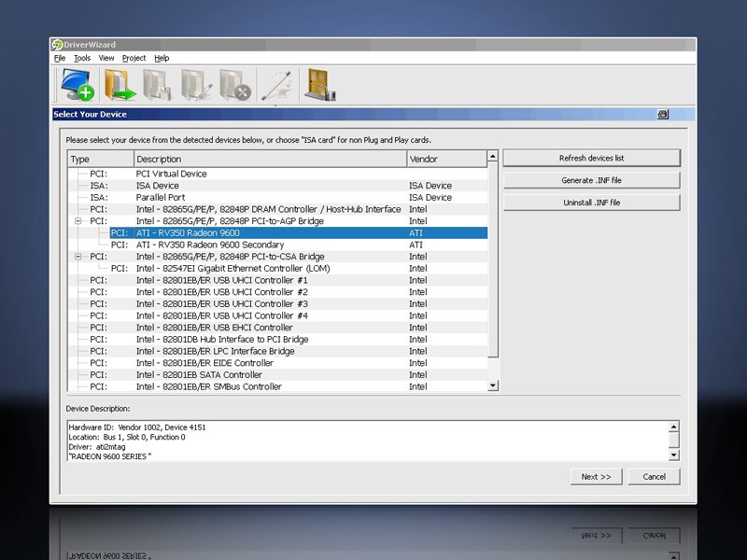Click the print icon in header bar
Image resolution: width=747 pixels, height=560 pixels.
(663, 114)
